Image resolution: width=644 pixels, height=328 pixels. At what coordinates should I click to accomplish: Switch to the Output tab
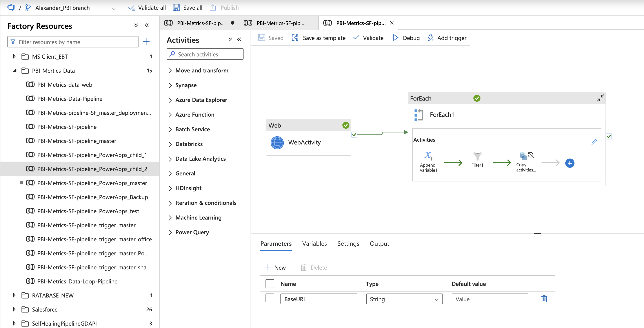coord(379,243)
